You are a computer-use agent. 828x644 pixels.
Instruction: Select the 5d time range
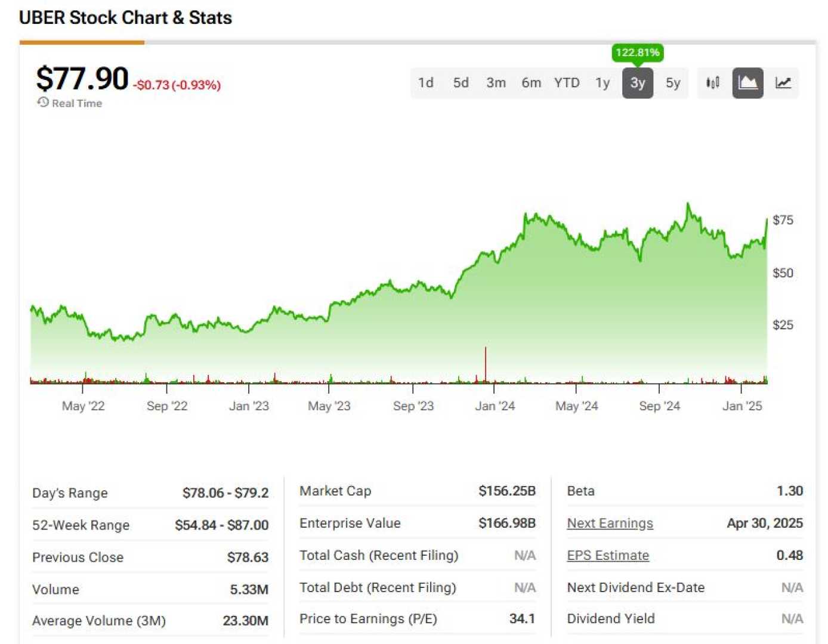click(461, 83)
